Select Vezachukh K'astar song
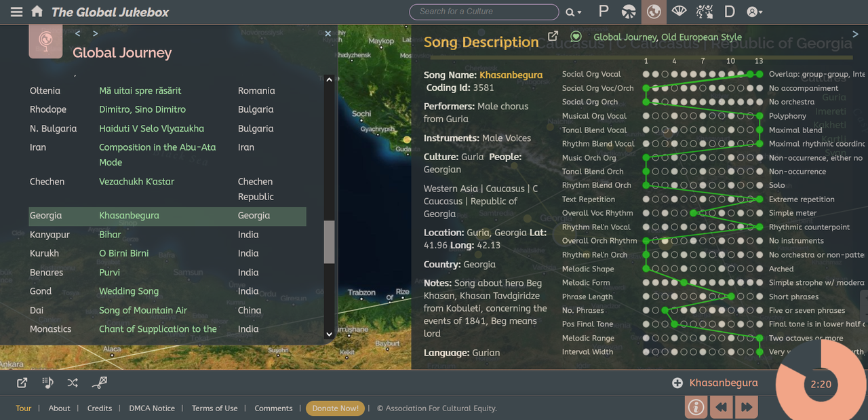The width and height of the screenshot is (868, 420). (x=136, y=182)
